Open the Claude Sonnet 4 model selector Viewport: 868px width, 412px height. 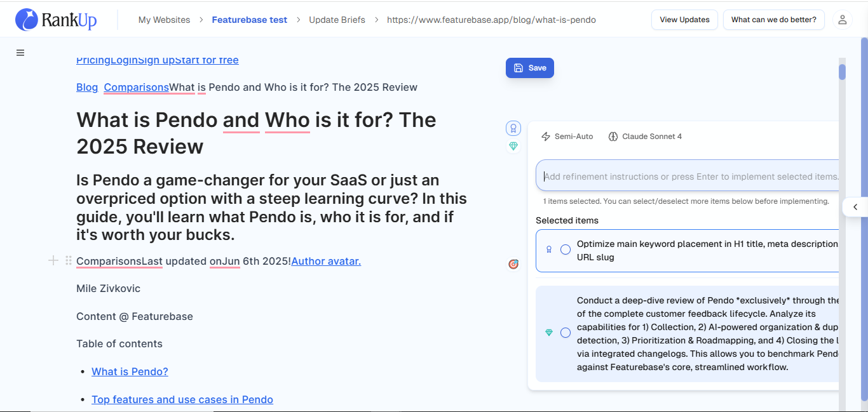[x=645, y=136]
